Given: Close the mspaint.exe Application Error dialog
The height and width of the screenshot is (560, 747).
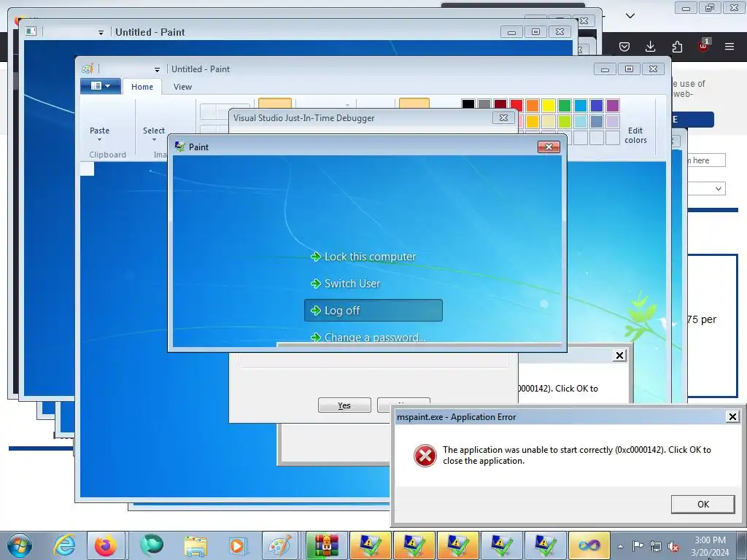Looking at the screenshot, I should (x=732, y=417).
